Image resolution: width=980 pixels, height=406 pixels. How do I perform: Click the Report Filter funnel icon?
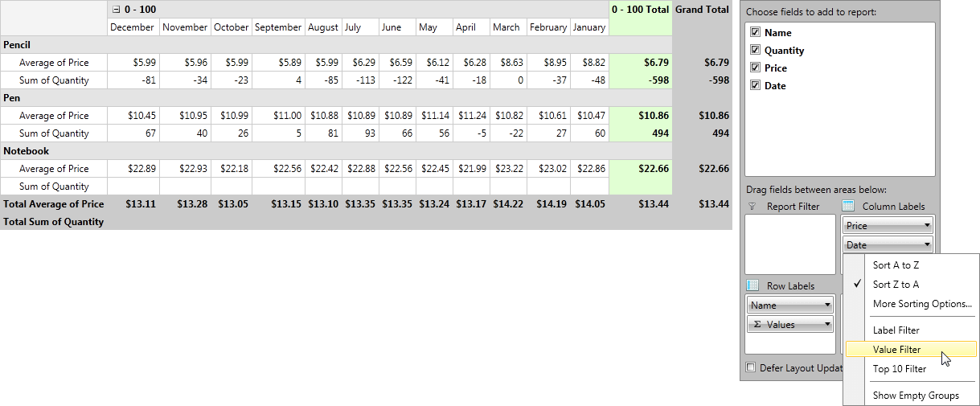(753, 207)
